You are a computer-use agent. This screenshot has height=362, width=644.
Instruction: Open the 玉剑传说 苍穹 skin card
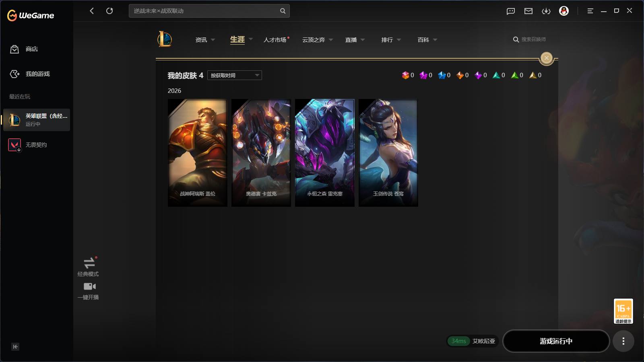coord(388,153)
